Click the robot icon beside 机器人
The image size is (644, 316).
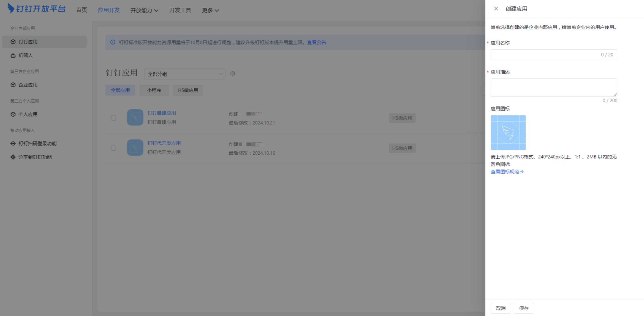(13, 56)
